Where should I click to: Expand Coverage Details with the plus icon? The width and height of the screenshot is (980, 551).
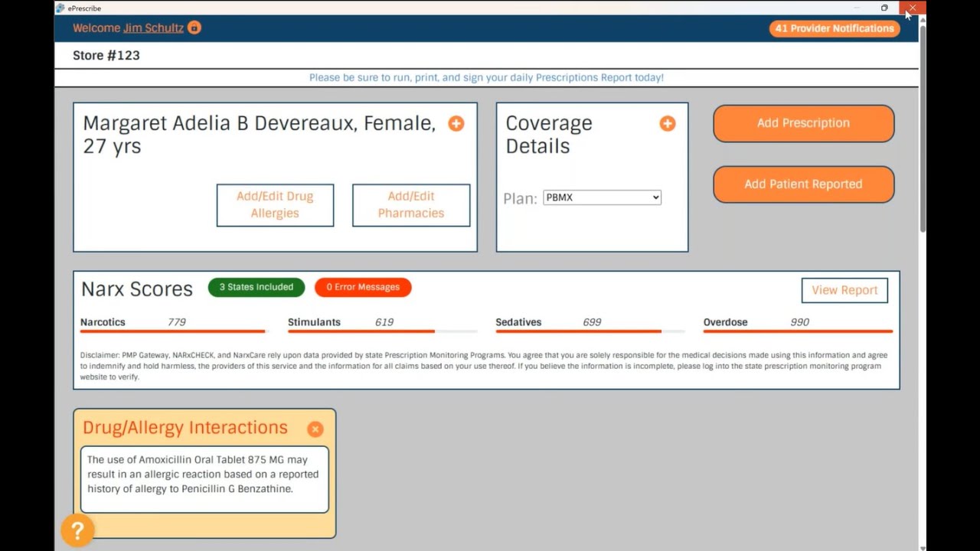pyautogui.click(x=668, y=123)
